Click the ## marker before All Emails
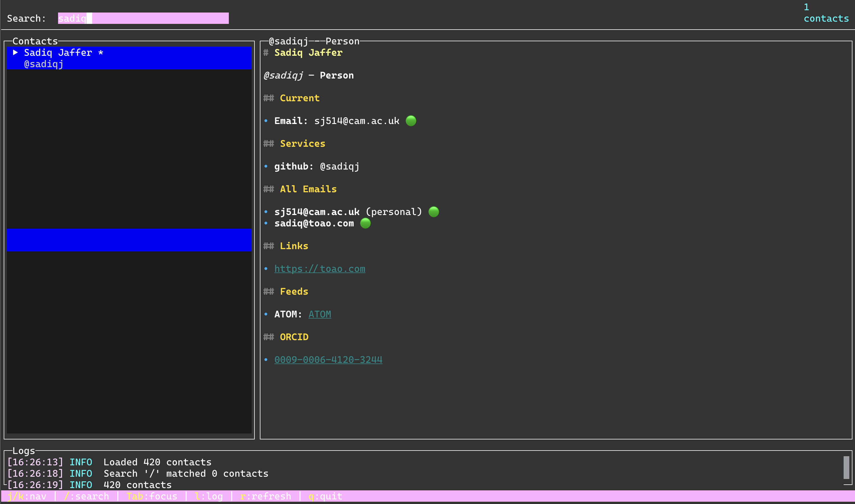Image resolution: width=855 pixels, height=504 pixels. pos(269,189)
